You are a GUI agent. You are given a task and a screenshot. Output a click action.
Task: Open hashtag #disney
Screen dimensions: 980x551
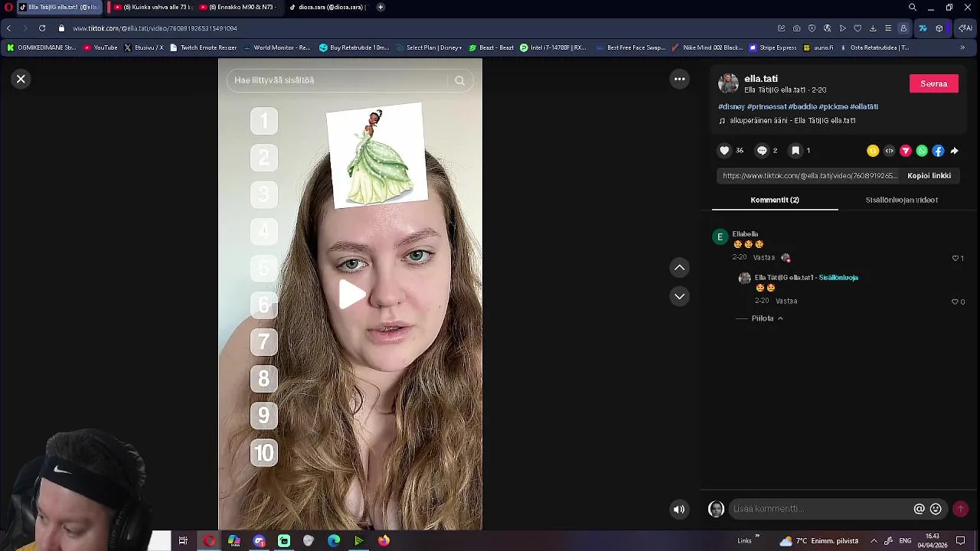point(730,106)
